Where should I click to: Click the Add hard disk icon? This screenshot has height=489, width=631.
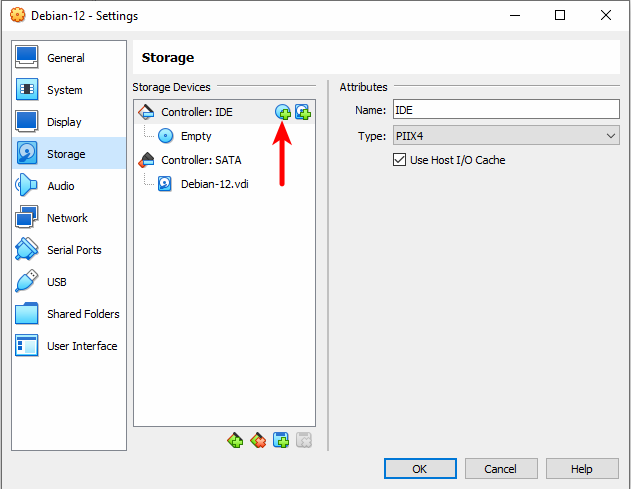click(x=302, y=112)
